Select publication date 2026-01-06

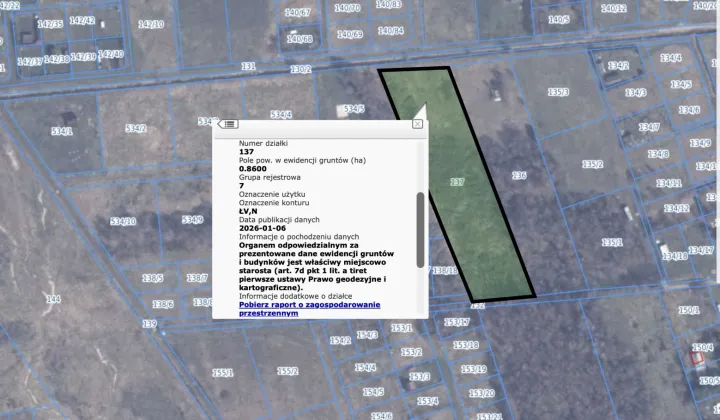pos(262,228)
